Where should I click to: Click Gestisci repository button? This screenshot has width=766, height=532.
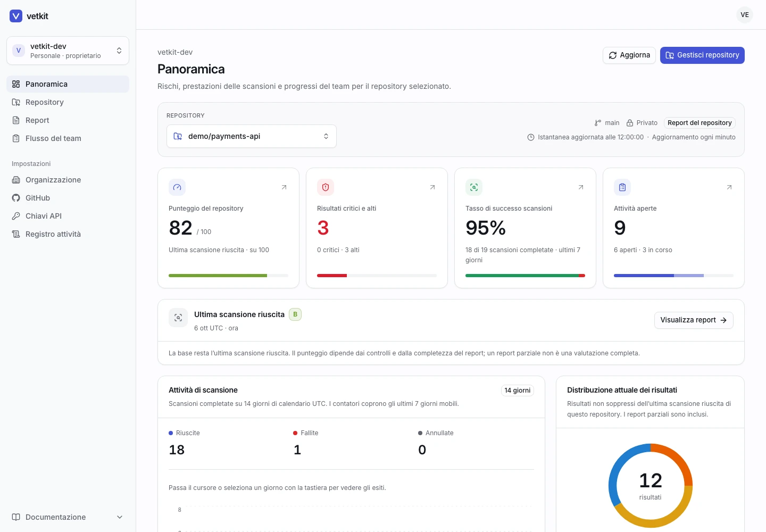point(702,55)
